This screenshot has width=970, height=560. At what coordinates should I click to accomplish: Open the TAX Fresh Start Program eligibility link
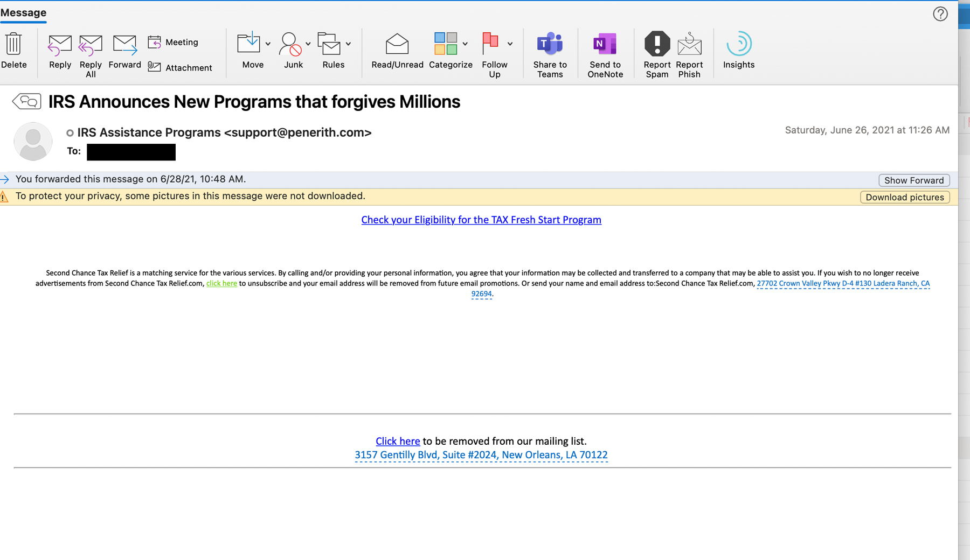point(481,220)
